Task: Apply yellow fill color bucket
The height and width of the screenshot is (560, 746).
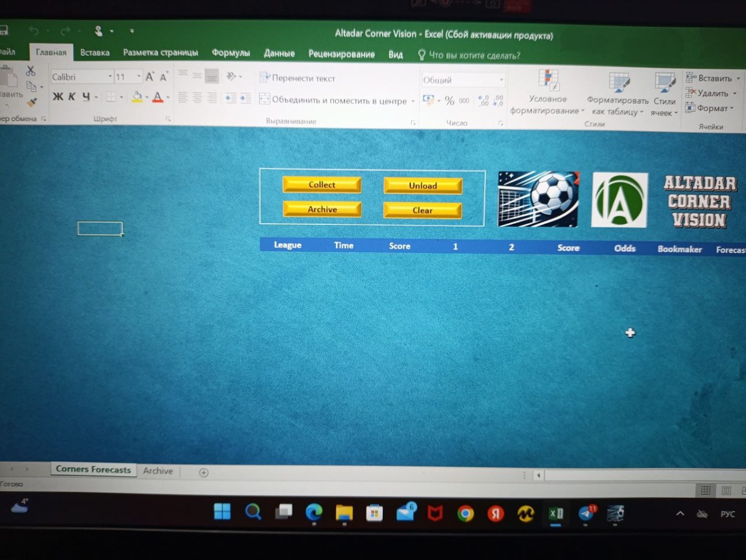Action: coord(137,97)
